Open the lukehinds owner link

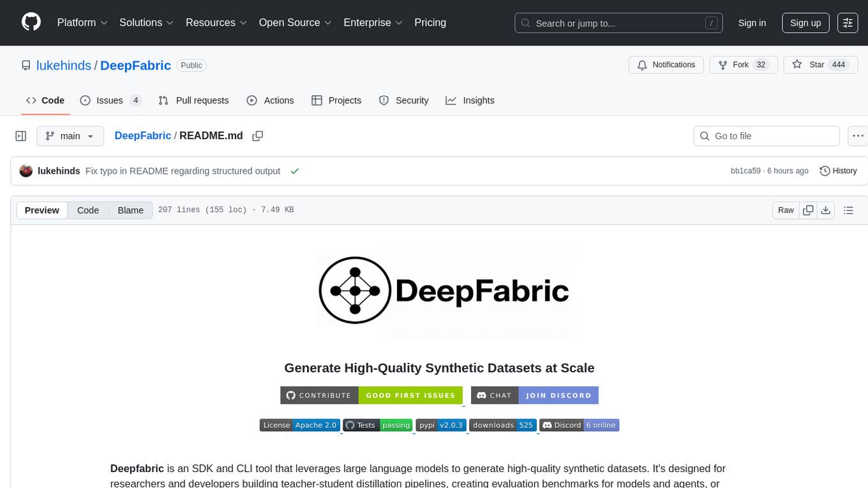coord(64,65)
